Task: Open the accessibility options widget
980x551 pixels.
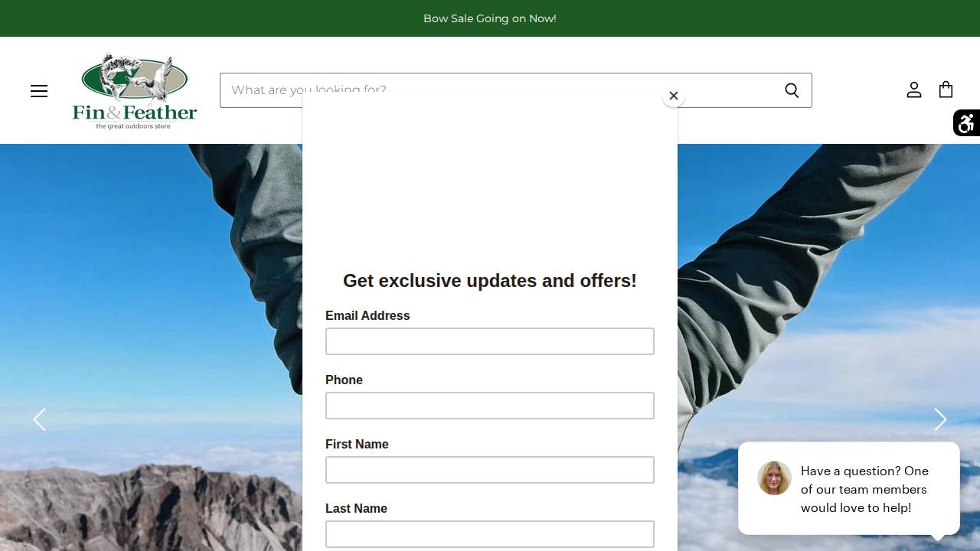Action: [966, 123]
